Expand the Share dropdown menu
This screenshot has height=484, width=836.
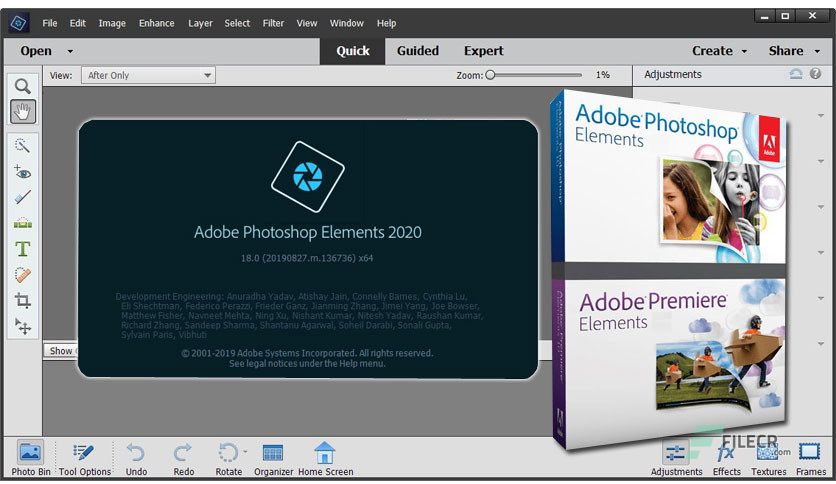pyautogui.click(x=792, y=51)
